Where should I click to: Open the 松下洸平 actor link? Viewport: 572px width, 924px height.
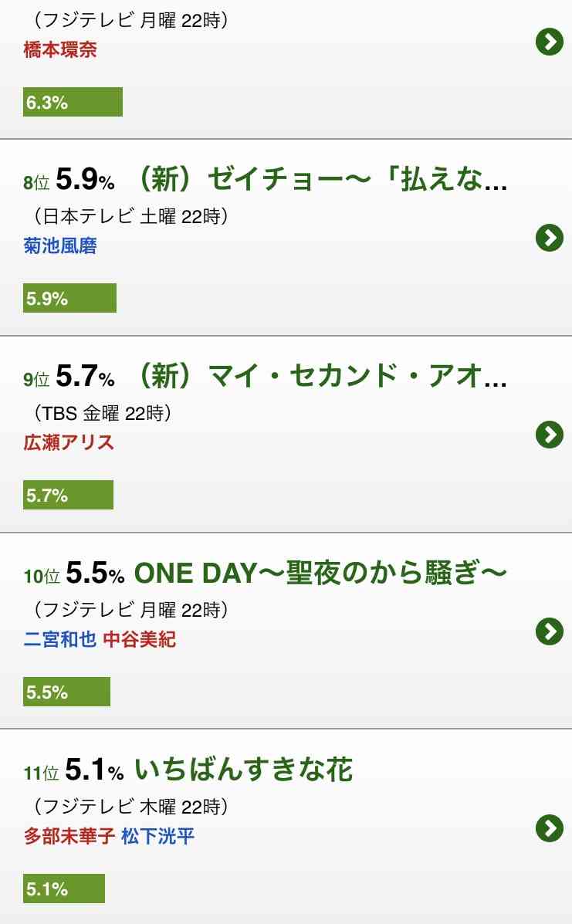[x=158, y=836]
